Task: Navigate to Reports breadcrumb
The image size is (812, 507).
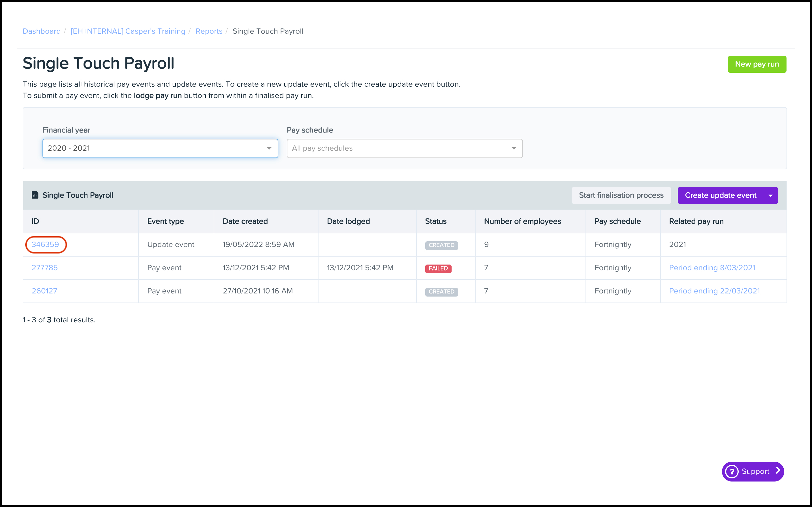Action: pos(209,31)
